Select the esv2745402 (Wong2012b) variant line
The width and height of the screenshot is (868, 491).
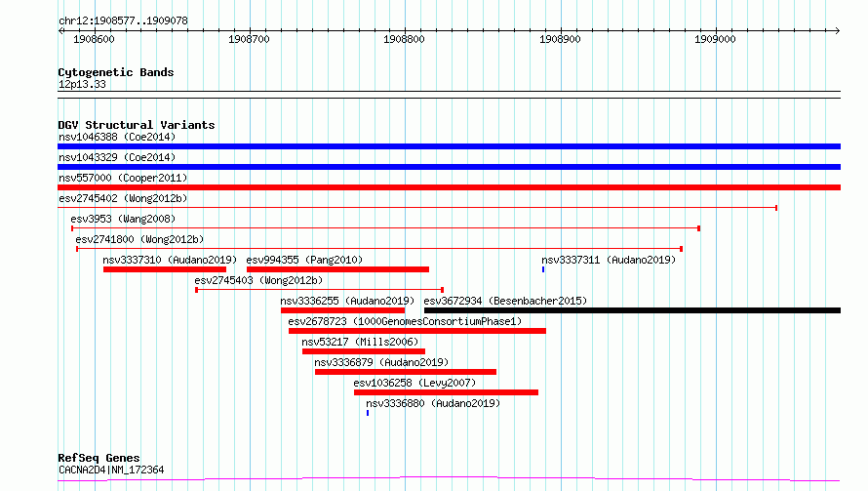[x=417, y=208]
